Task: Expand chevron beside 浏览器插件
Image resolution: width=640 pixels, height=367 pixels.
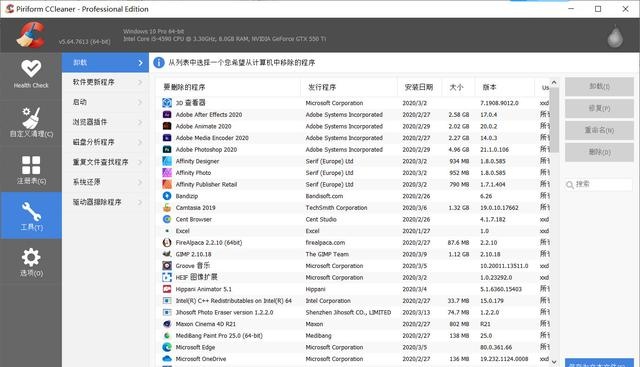Action: pos(140,122)
